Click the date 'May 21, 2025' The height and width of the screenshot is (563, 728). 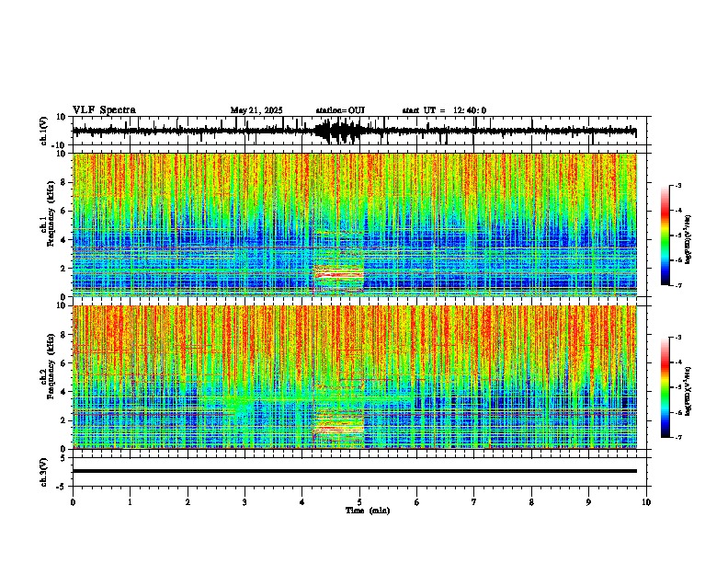[256, 110]
